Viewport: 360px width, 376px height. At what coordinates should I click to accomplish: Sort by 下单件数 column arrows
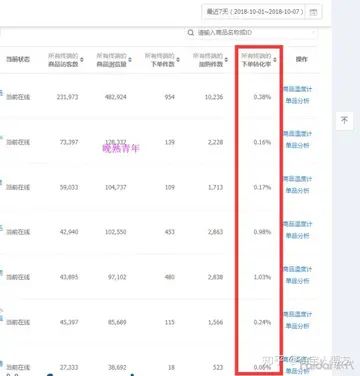(x=178, y=60)
